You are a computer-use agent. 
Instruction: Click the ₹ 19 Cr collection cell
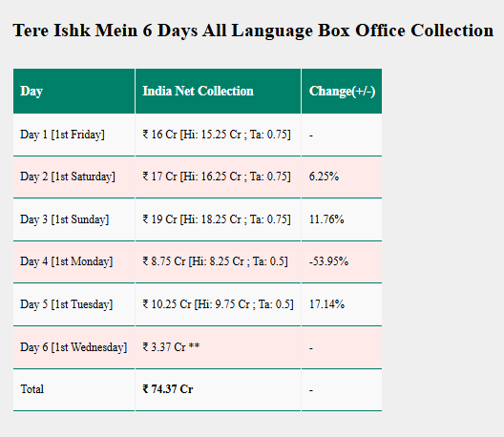(218, 219)
